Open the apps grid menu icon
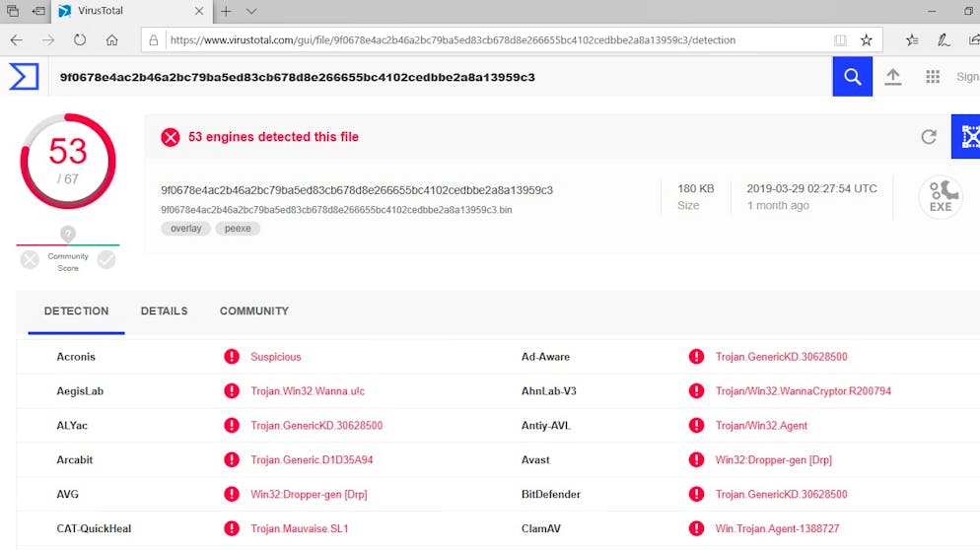Image resolution: width=980 pixels, height=550 pixels. click(x=933, y=77)
